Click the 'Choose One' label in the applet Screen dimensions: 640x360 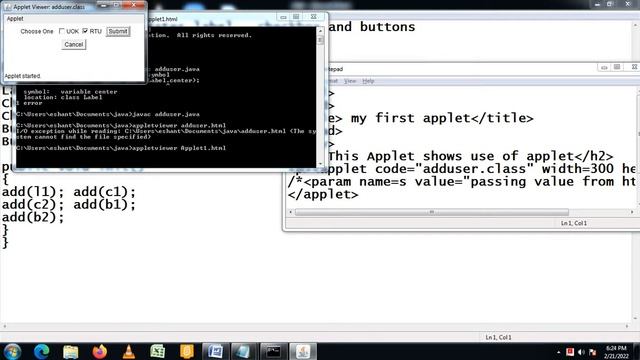[x=37, y=31]
